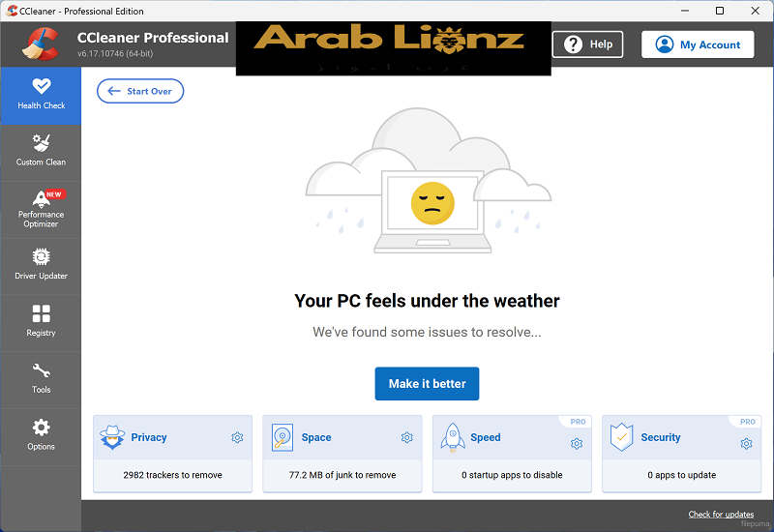Viewport: 774px width, 532px height.
Task: Click the version number v6.17.10746 text
Action: 115,54
